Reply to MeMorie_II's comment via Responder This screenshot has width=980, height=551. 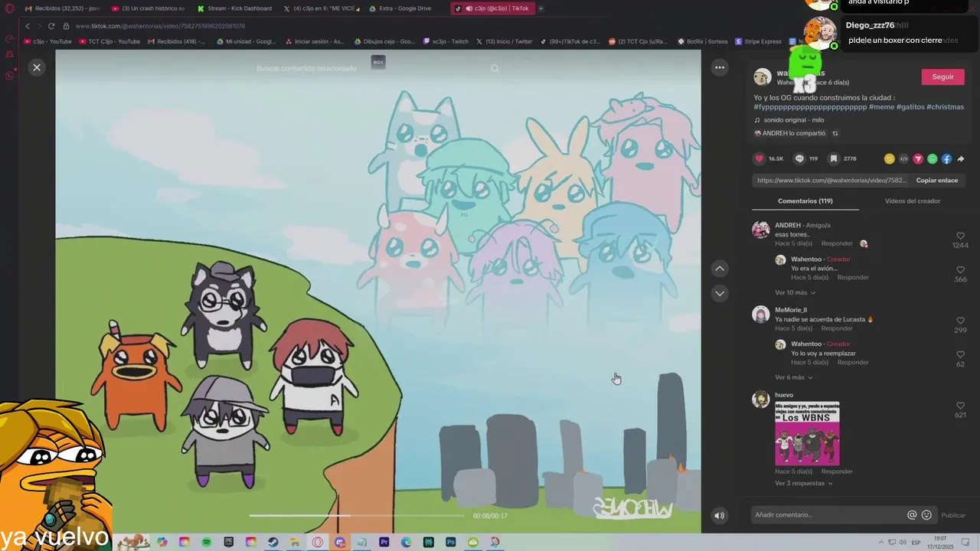[837, 328]
